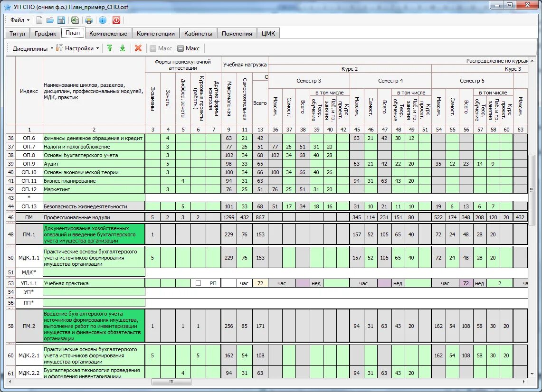Click the red power exit icon
This screenshot has height=392, width=542.
point(116,20)
